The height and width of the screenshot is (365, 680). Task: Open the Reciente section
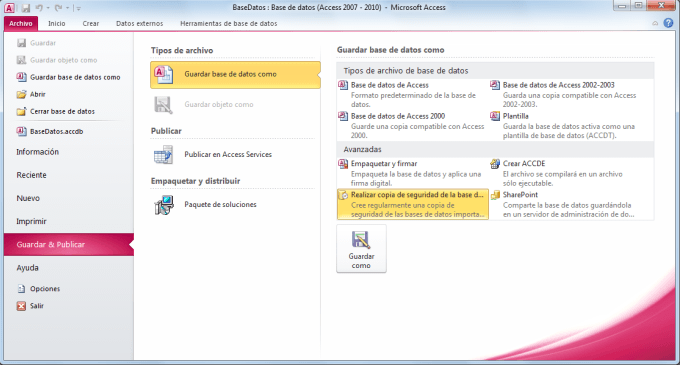click(x=31, y=175)
